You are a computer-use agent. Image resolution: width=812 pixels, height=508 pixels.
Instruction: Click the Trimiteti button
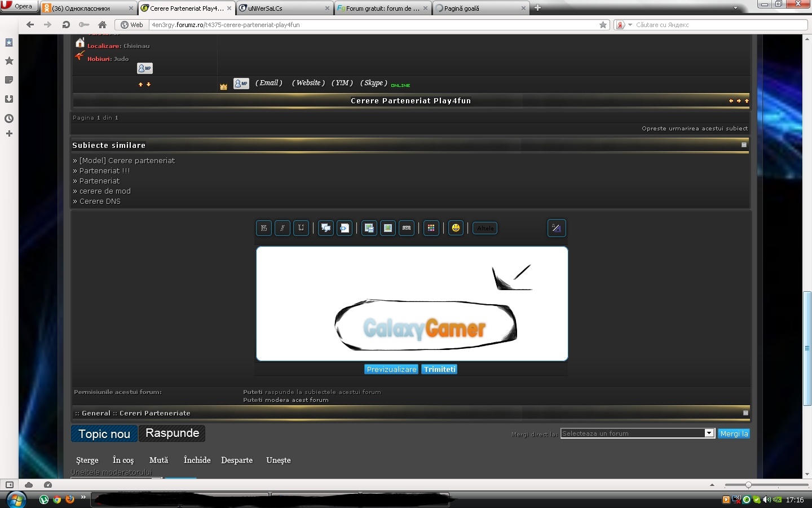pyautogui.click(x=439, y=370)
